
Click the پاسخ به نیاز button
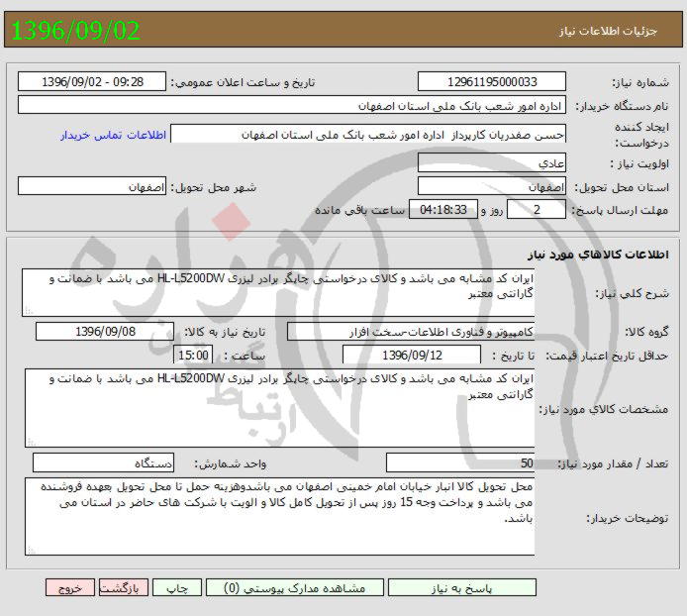(462, 588)
